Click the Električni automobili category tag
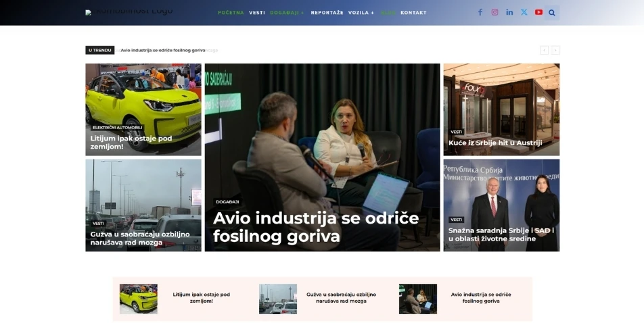This screenshot has width=644, height=323. click(117, 128)
